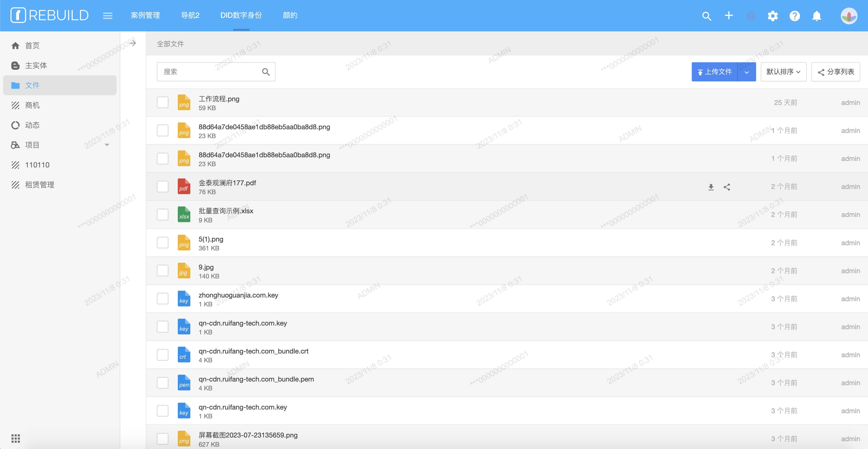
Task: Open the 分享列表 share list button
Action: click(x=836, y=72)
